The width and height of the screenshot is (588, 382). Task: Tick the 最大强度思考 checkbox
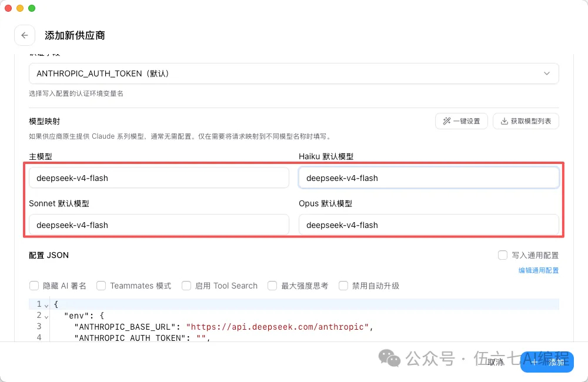272,286
